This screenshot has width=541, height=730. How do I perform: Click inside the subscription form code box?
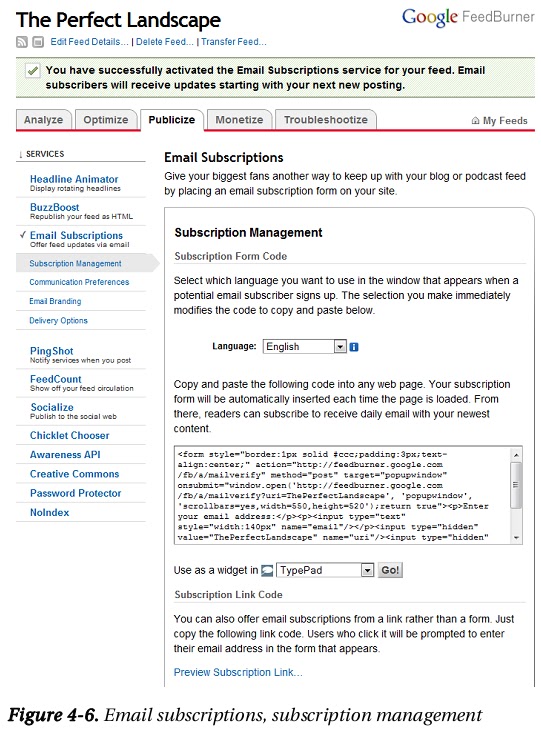342,495
